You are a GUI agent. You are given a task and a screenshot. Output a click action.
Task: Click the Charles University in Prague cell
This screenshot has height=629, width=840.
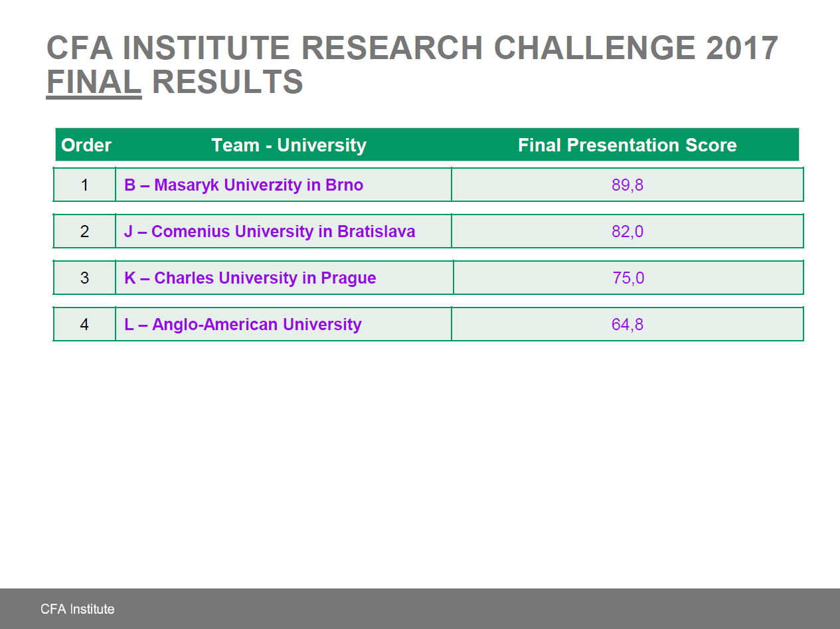(x=250, y=278)
